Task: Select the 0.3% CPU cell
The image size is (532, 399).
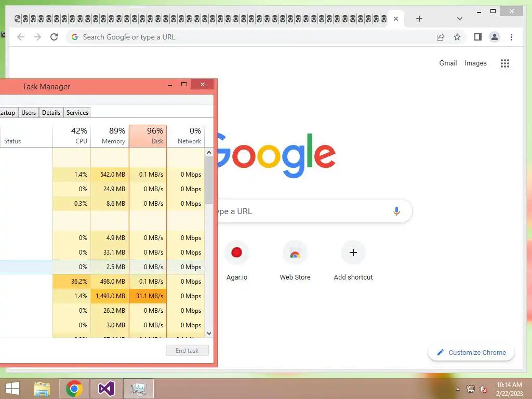Action: point(72,204)
